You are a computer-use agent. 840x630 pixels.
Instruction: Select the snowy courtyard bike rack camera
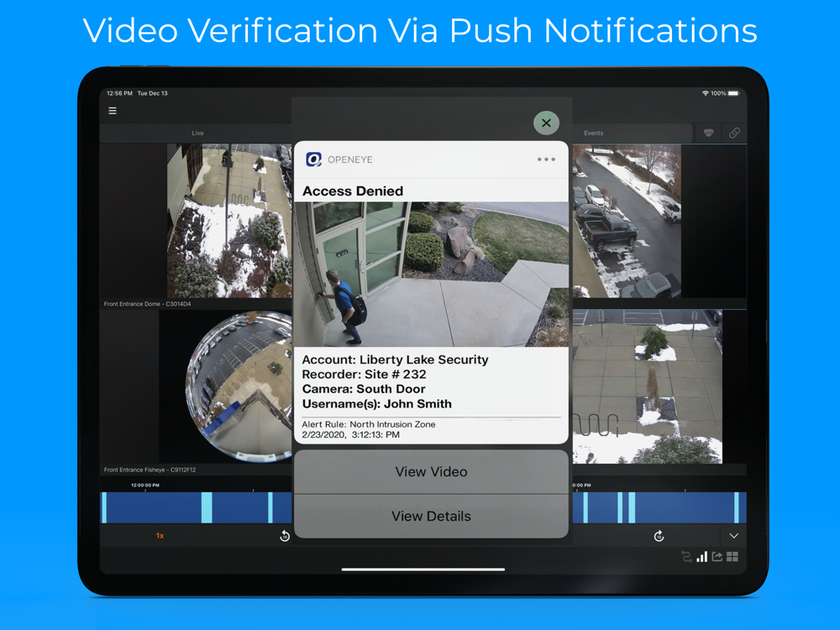click(x=647, y=386)
